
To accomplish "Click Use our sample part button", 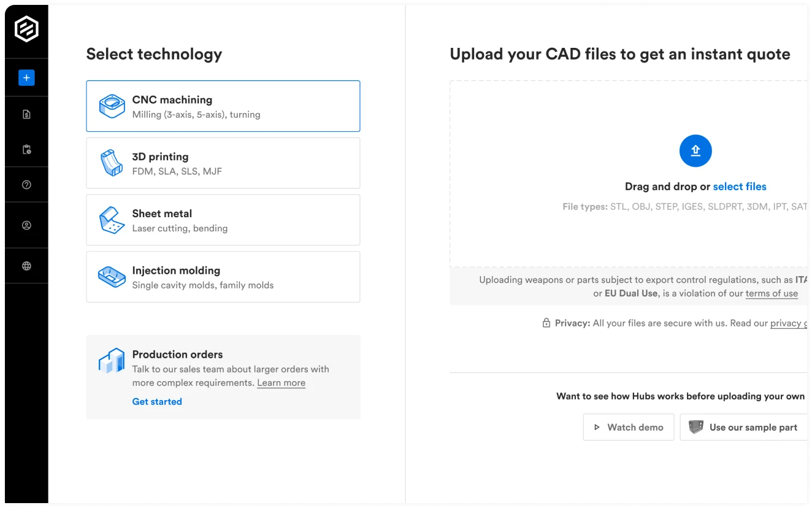I will 745,427.
